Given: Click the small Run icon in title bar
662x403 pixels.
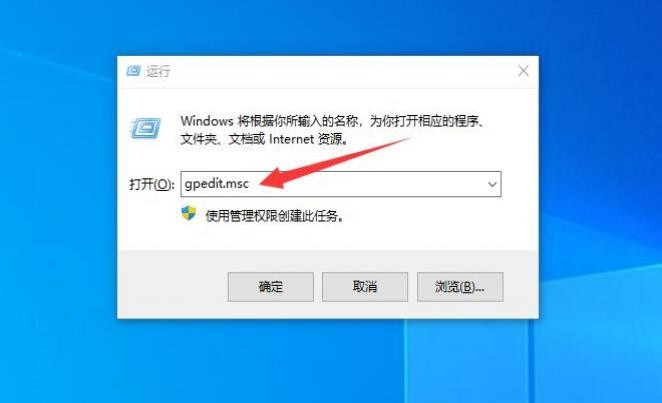Looking at the screenshot, I should coord(133,71).
